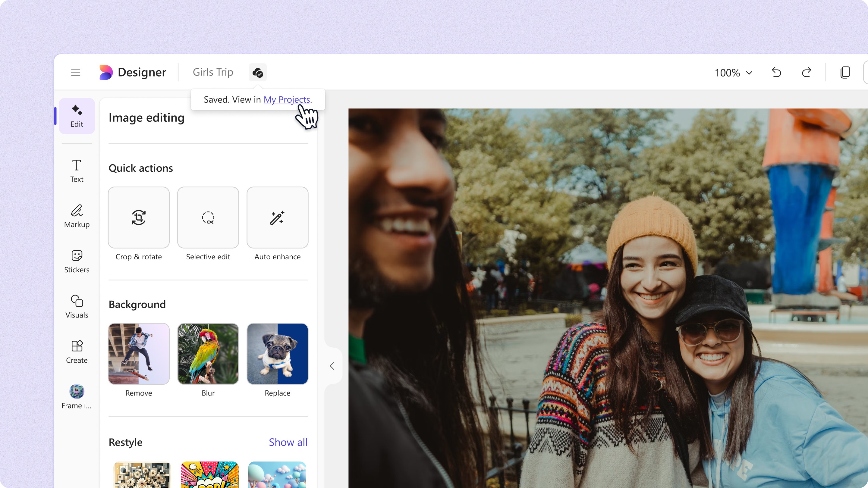Select the Blur background parrot thumbnail
Viewport: 868px width, 488px height.
208,354
